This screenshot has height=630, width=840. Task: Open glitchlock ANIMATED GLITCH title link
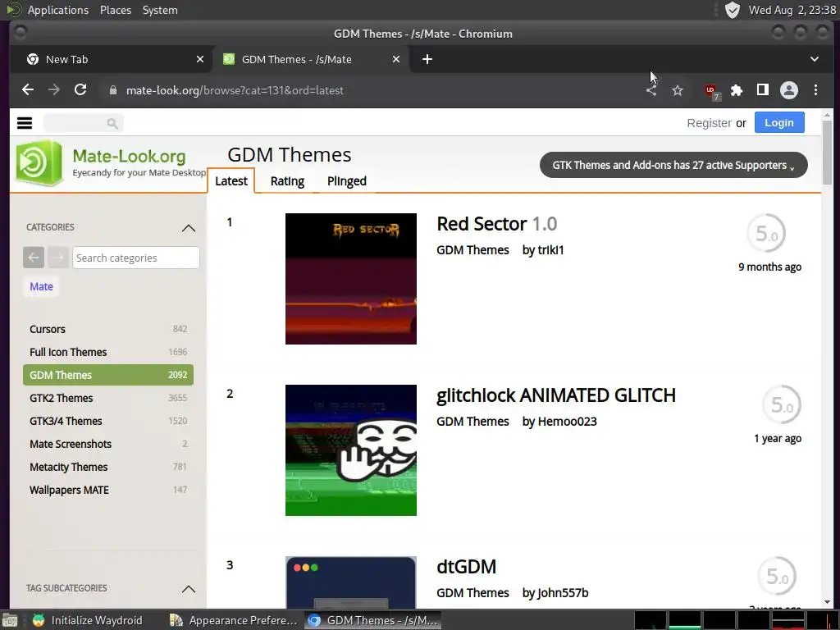click(556, 395)
